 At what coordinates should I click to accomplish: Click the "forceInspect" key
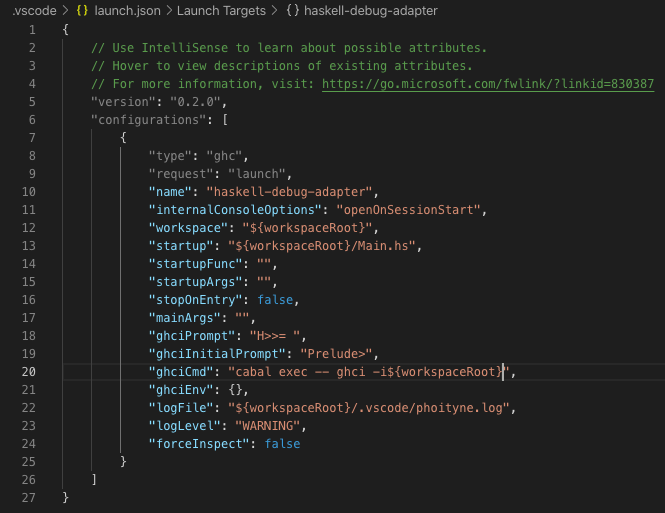(x=199, y=444)
